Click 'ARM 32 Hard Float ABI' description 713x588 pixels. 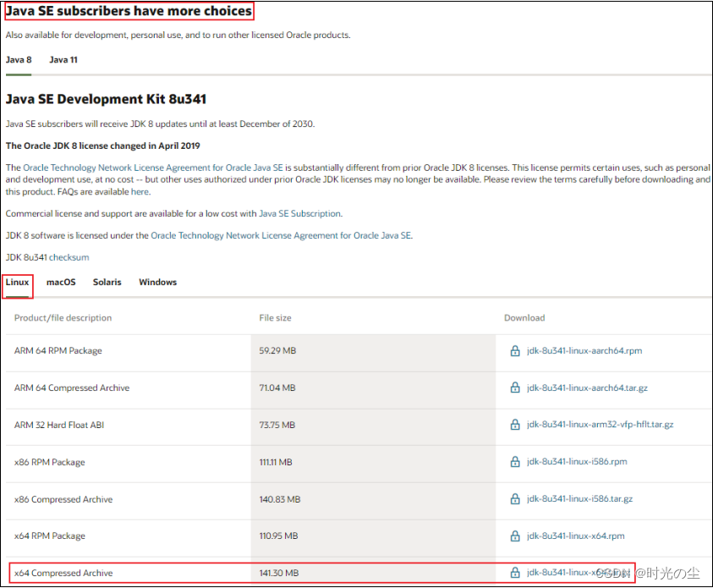(59, 426)
